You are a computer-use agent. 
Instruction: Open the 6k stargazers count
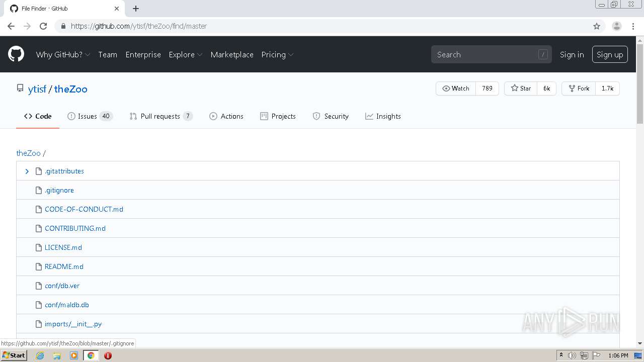coord(546,88)
